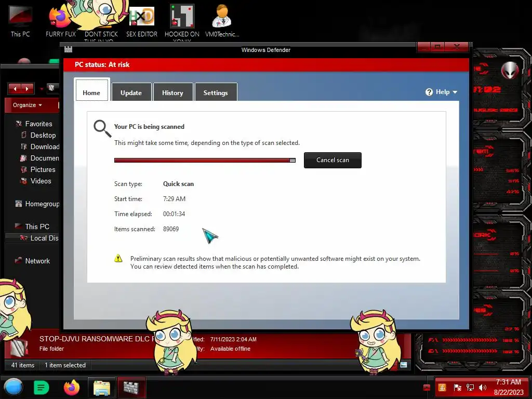The width and height of the screenshot is (532, 399).
Task: Open the green notes app on taskbar
Action: coord(42,387)
